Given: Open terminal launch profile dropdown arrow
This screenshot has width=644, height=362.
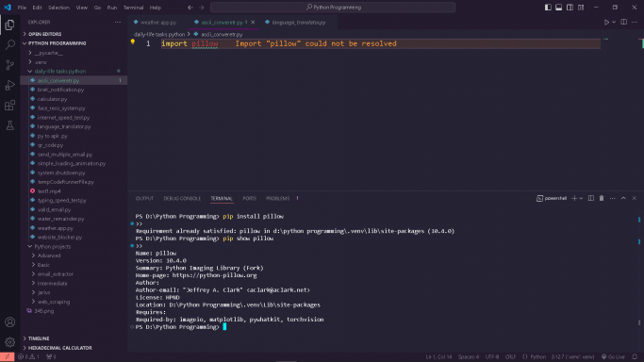Looking at the screenshot, I should pyautogui.click(x=581, y=198).
